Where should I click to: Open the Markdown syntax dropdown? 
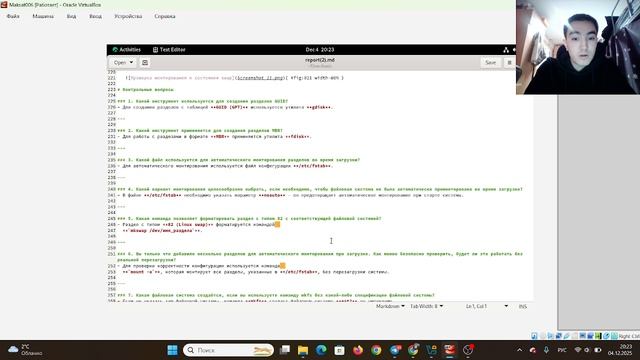[x=390, y=306]
